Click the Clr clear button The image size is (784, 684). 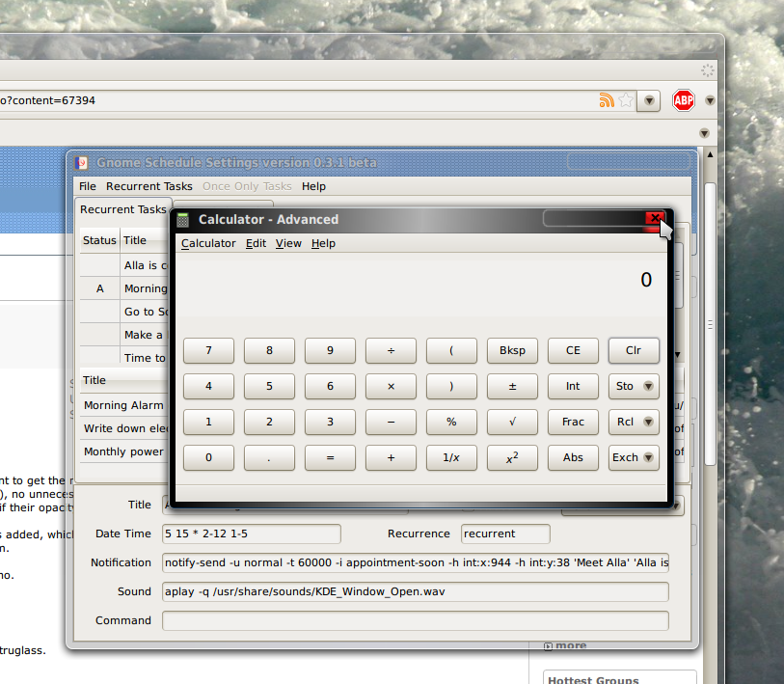click(634, 350)
